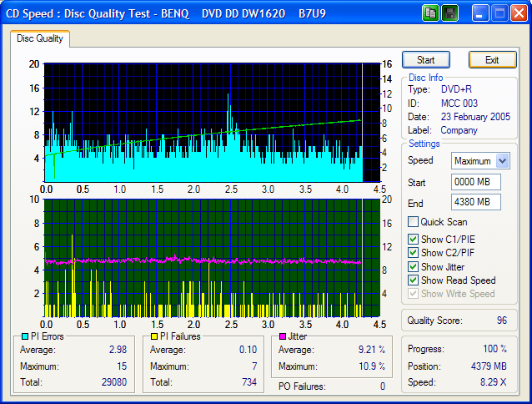This screenshot has width=532, height=404.
Task: Close the Disc Quality Test window
Action: pos(519,13)
